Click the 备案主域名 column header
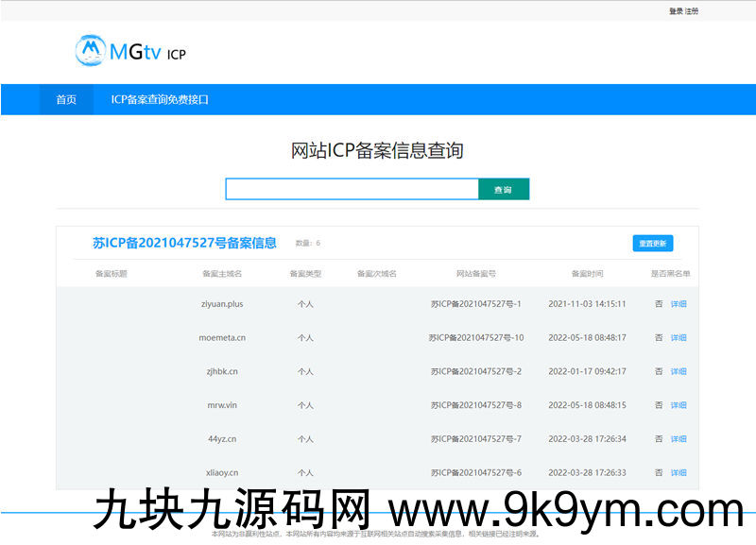 tap(222, 274)
